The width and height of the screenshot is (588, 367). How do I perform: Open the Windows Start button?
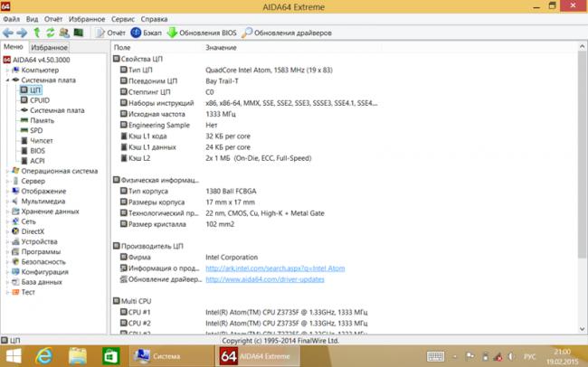tap(14, 356)
